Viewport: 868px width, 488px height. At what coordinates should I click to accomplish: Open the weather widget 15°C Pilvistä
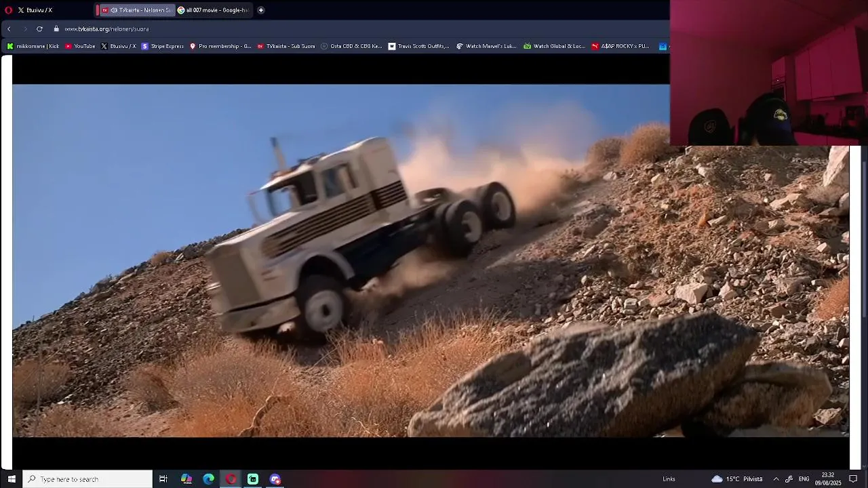(737, 479)
